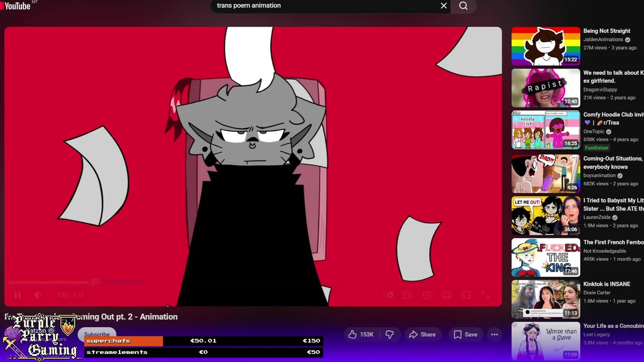Open the 'Kinktok is INSANE' title link
Viewport: 644px width, 362px height.
(607, 284)
